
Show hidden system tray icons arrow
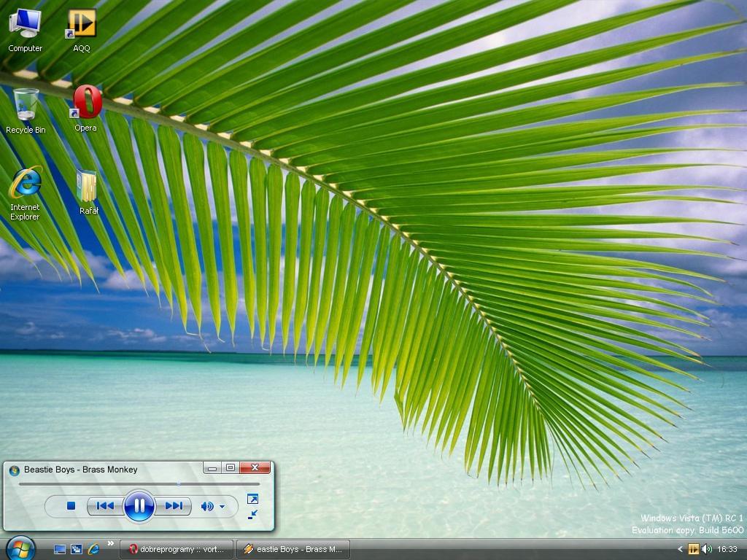click(680, 549)
